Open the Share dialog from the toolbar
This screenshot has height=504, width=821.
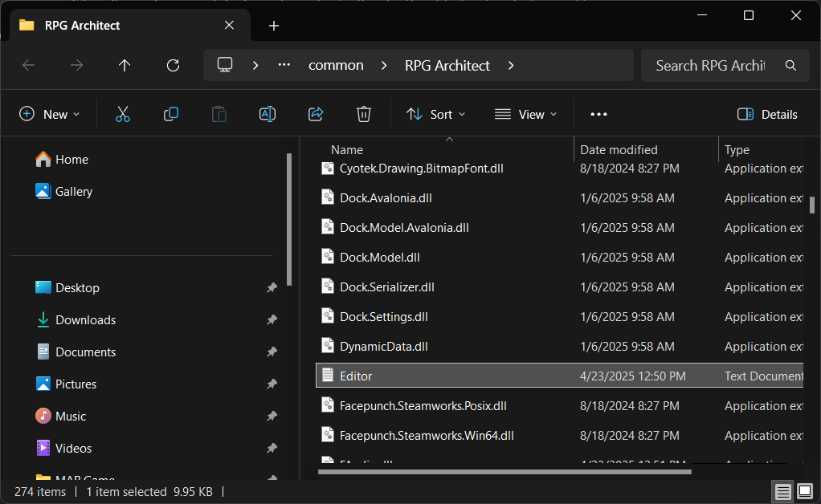pos(315,114)
